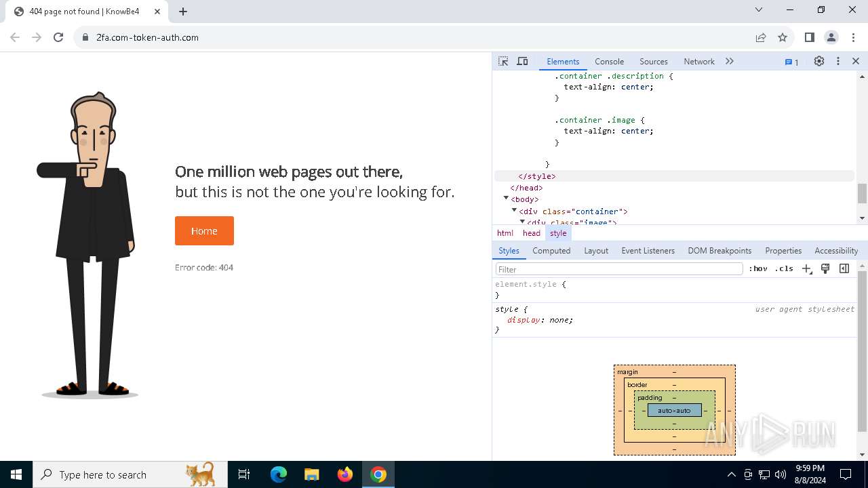The width and height of the screenshot is (868, 488).
Task: Select the Styles pane tab
Action: [509, 250]
